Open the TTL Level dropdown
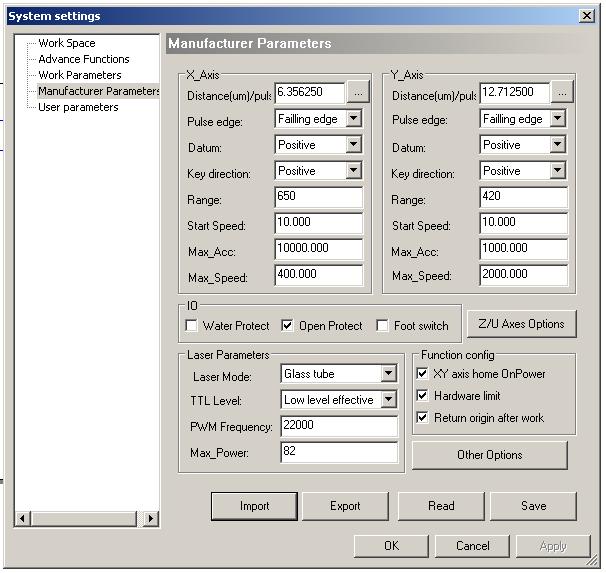Viewport: 606px width, 573px height. [x=388, y=400]
